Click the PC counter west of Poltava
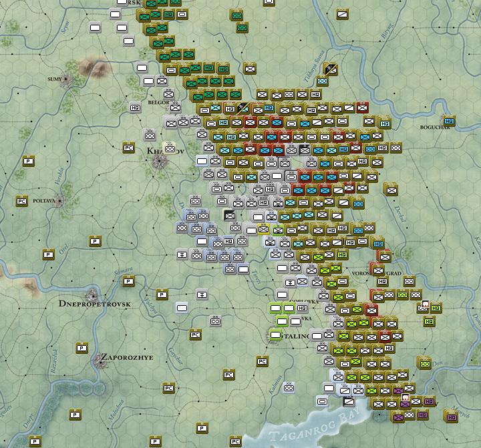This screenshot has width=481, height=448. 21,201
